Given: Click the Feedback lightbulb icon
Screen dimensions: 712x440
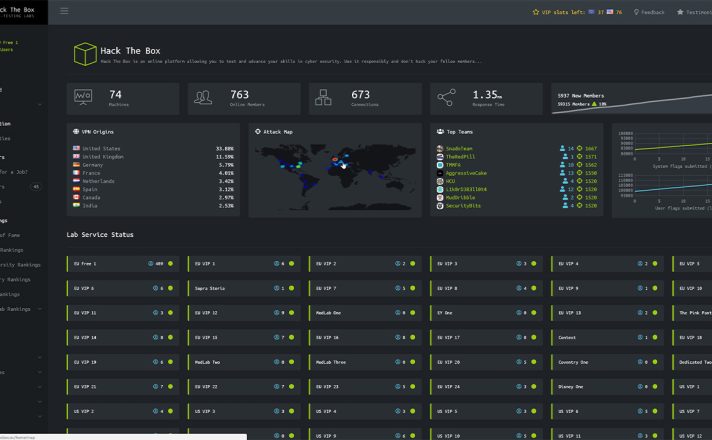Looking at the screenshot, I should point(636,12).
